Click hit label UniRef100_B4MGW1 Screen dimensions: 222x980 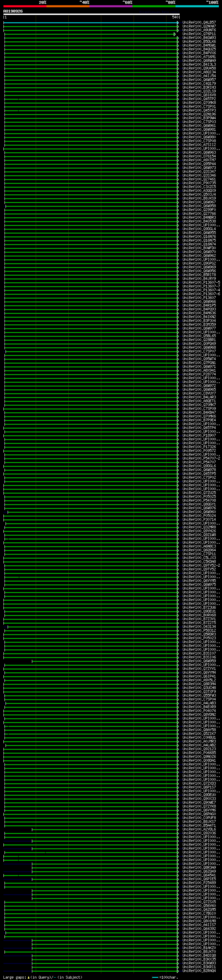(199, 46)
